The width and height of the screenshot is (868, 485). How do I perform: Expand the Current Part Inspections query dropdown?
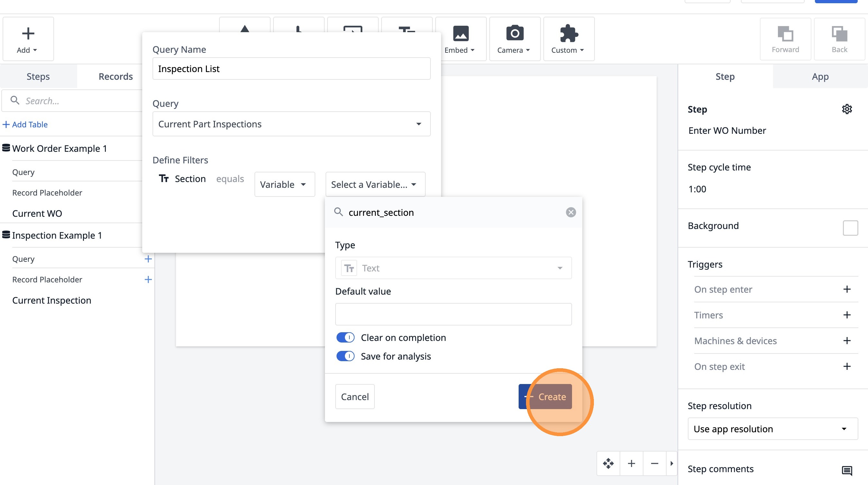[291, 124]
